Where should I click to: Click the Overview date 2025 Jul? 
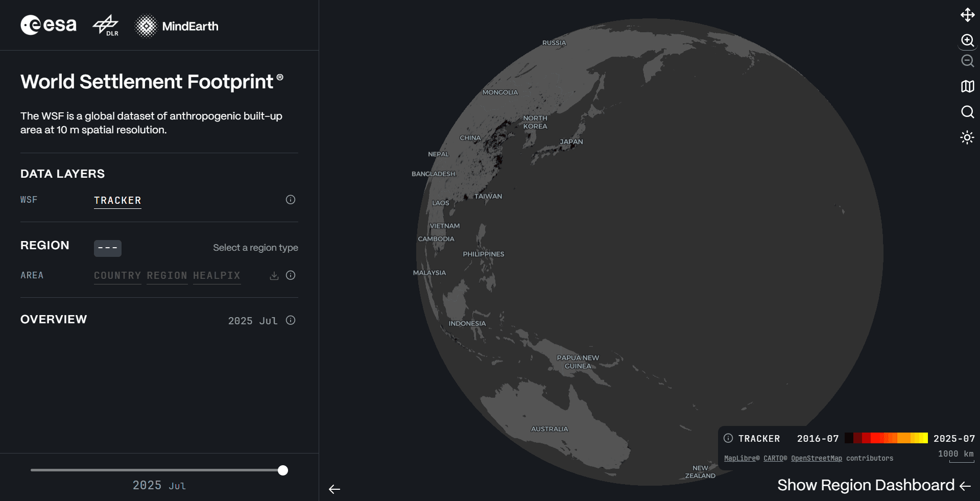click(x=253, y=321)
